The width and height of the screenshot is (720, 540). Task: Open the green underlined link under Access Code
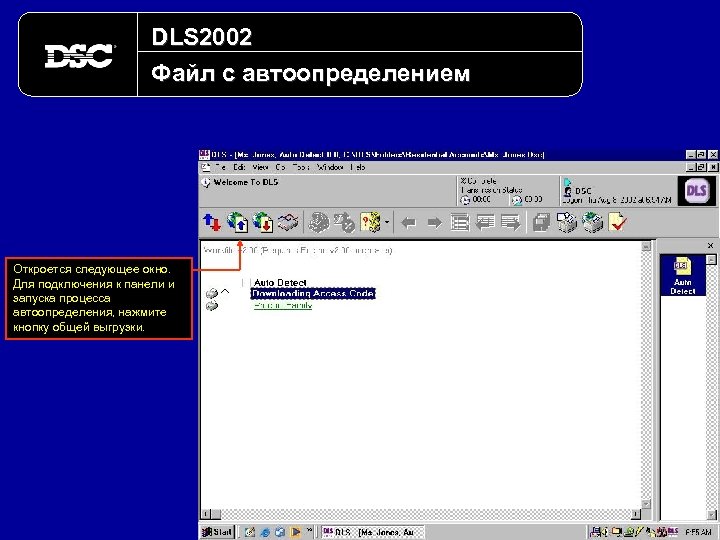[283, 305]
